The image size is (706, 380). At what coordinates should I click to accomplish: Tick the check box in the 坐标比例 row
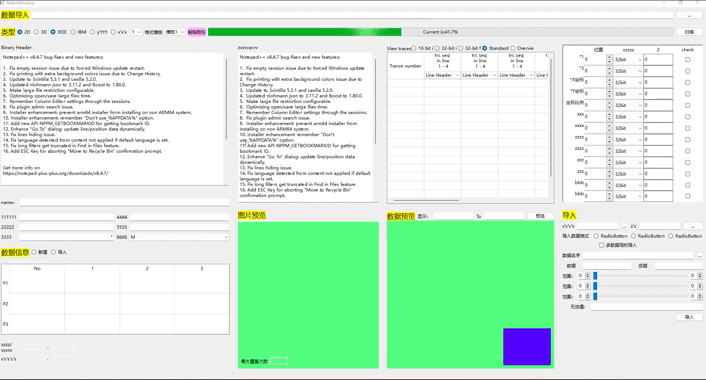point(688,105)
